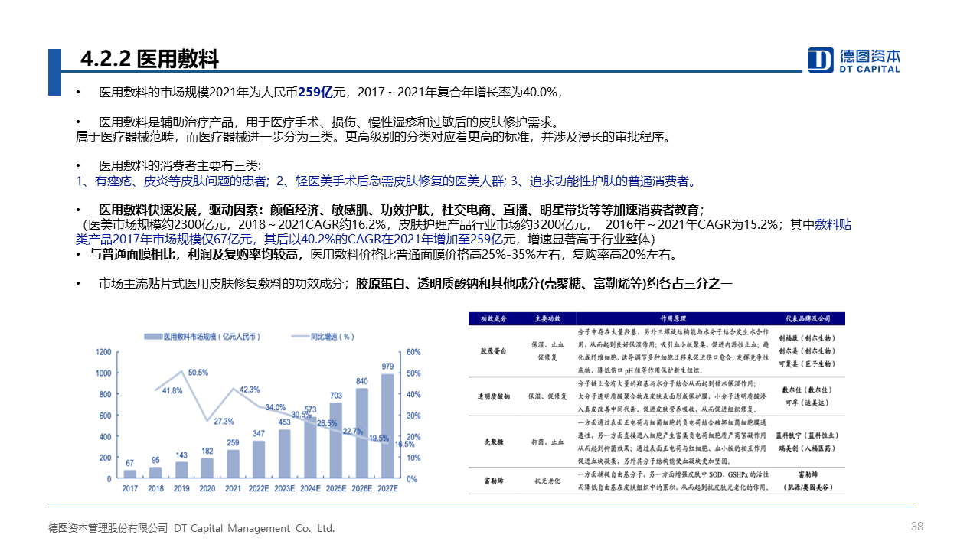Click the table cell '保湿、促修复'
980x551 pixels.
point(549,396)
